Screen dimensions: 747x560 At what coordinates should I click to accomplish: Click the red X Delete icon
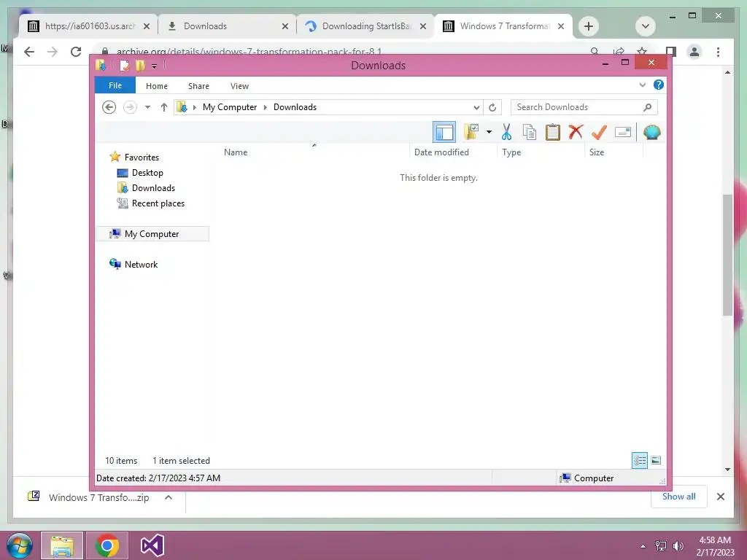576,132
